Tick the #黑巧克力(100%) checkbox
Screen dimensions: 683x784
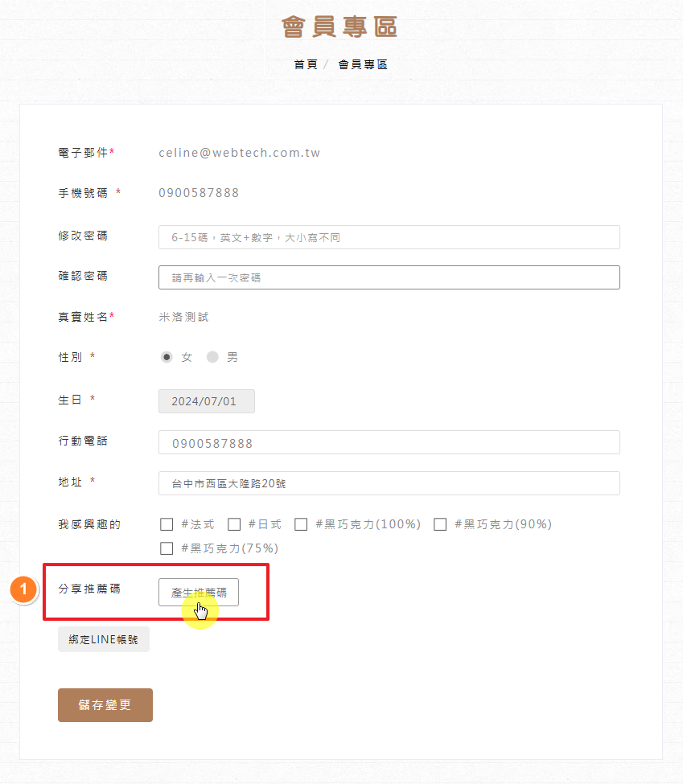[x=301, y=524]
